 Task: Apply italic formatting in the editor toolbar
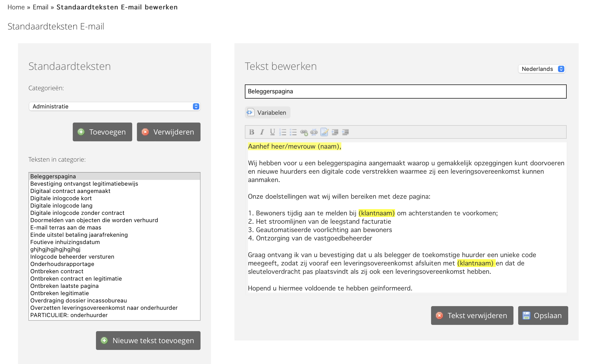pyautogui.click(x=262, y=132)
